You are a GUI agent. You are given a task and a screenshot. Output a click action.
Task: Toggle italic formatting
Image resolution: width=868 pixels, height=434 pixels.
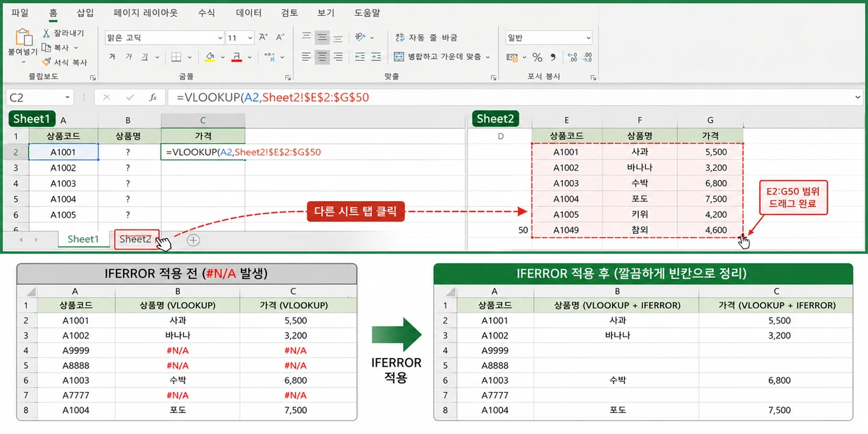[x=128, y=56]
